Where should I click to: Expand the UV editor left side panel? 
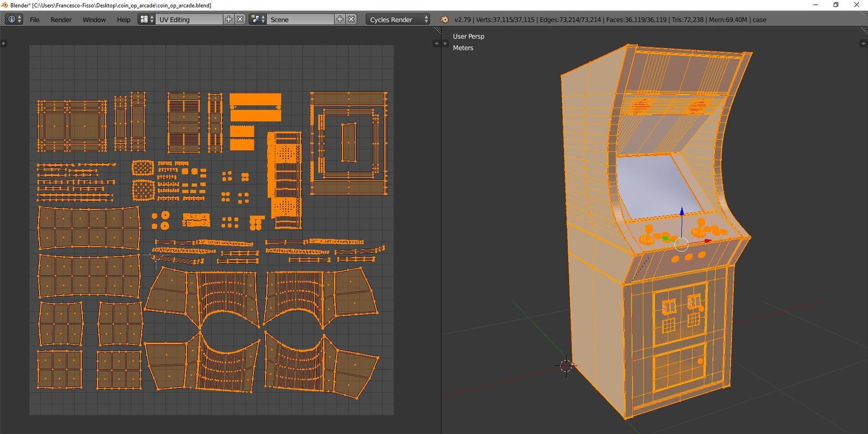click(x=4, y=44)
